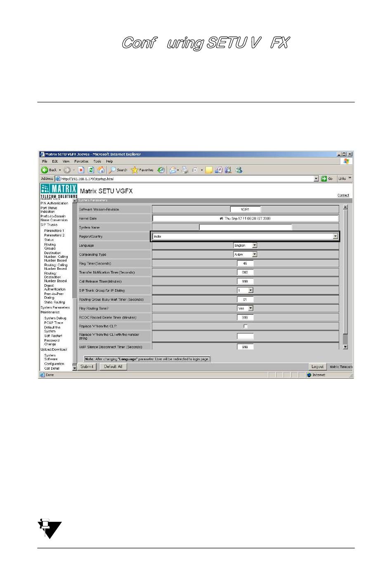The image size is (392, 578).
Task: Stop page loading with the red X icon
Action: click(x=81, y=170)
